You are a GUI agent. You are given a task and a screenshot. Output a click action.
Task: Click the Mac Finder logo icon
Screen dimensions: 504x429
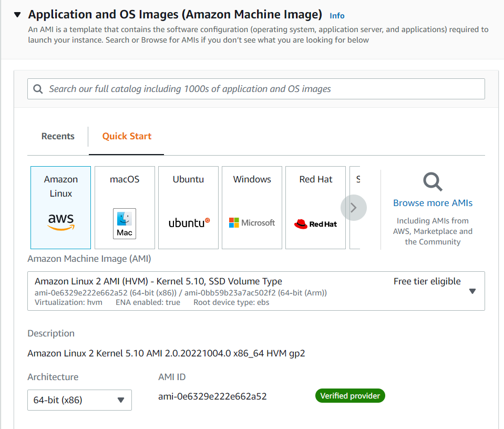(x=125, y=223)
